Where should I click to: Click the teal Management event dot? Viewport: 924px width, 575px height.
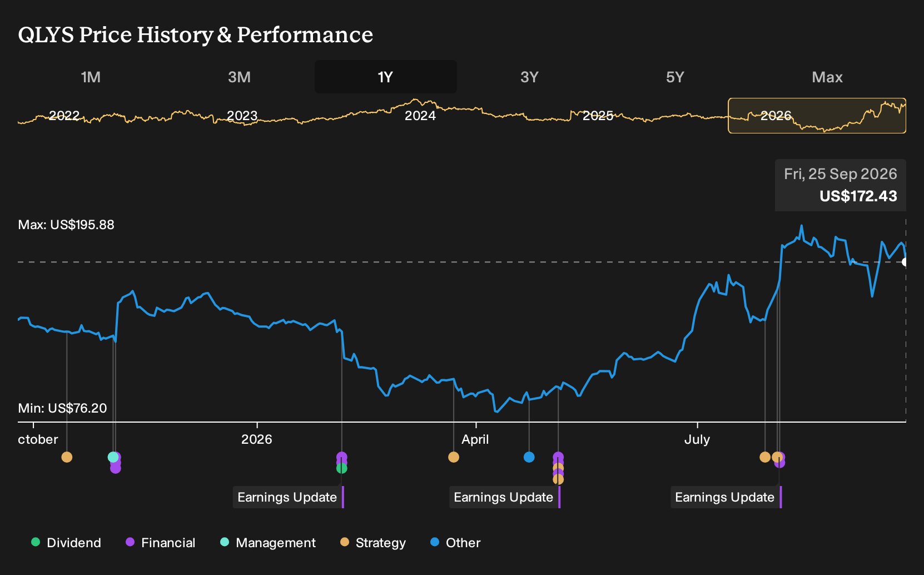click(113, 457)
